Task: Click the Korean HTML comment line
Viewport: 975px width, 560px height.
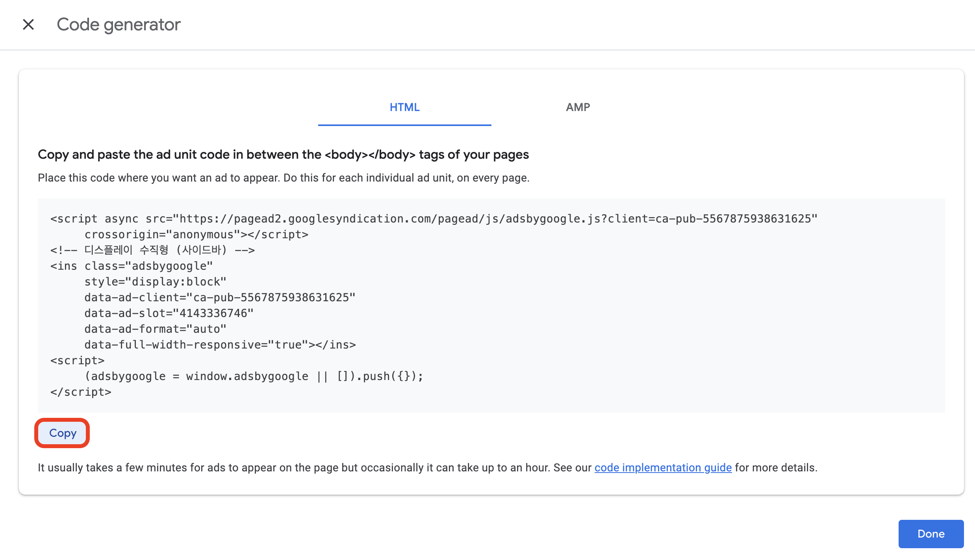Action: pos(152,250)
